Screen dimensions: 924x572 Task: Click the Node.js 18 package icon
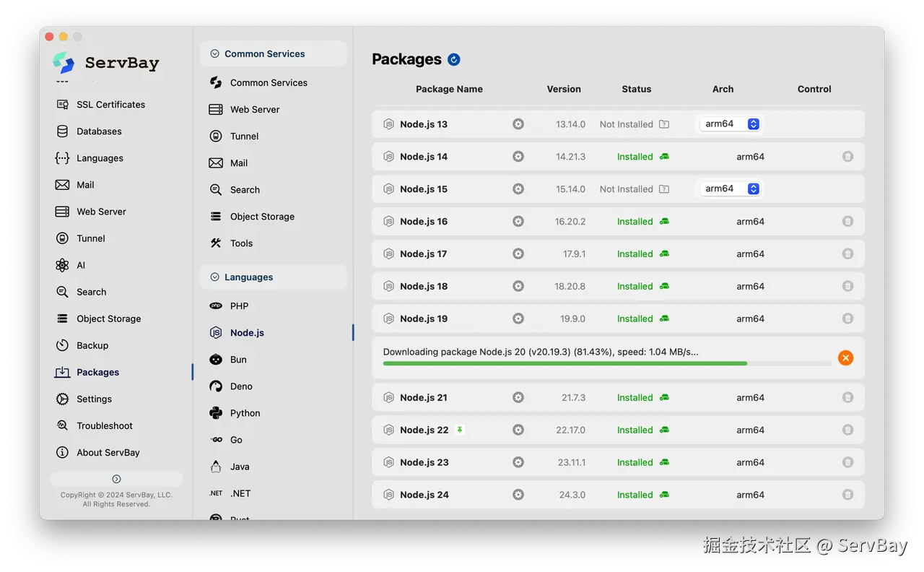[388, 286]
